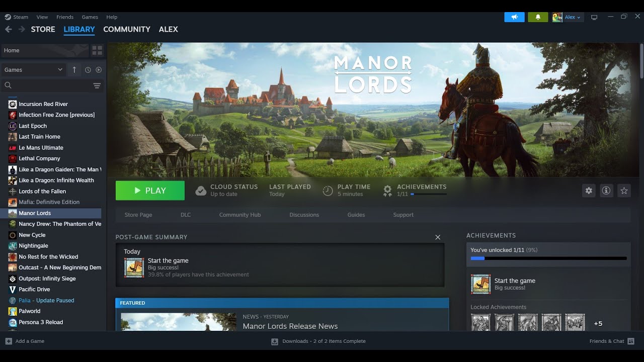This screenshot has height=362, width=644.
Task: Click the Add a Game plus icon
Action: click(9, 341)
